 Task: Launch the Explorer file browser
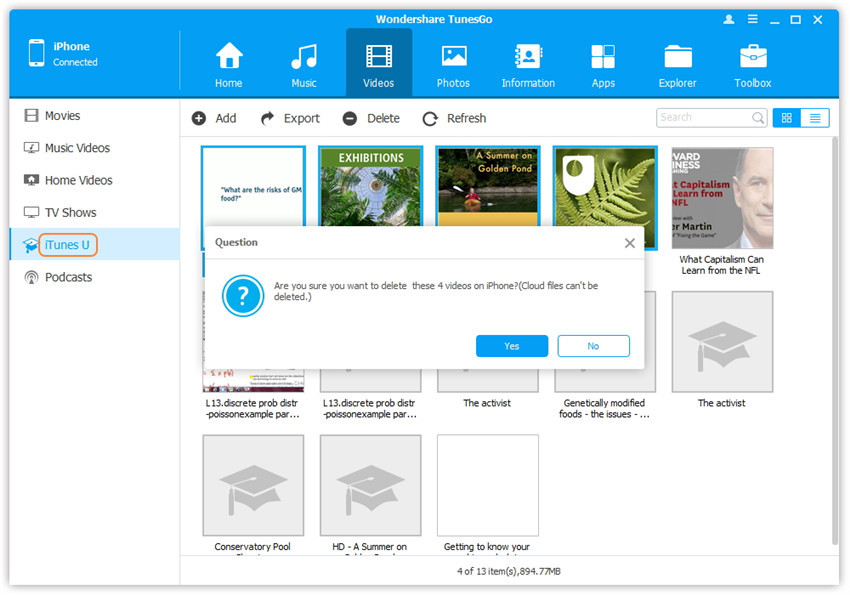pos(677,64)
